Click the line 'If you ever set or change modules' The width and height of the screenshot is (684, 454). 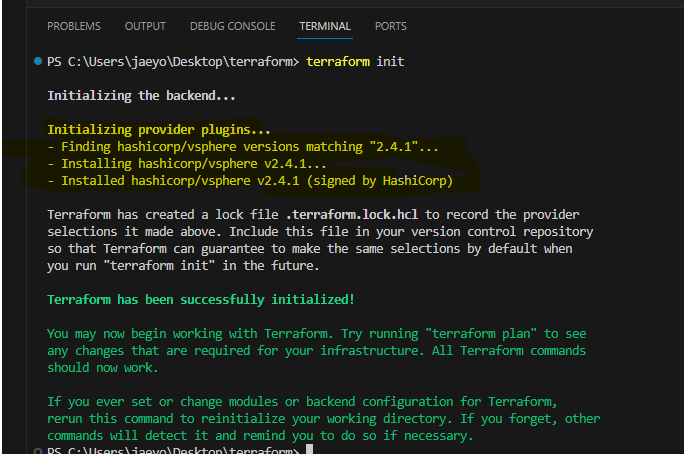pyautogui.click(x=302, y=402)
